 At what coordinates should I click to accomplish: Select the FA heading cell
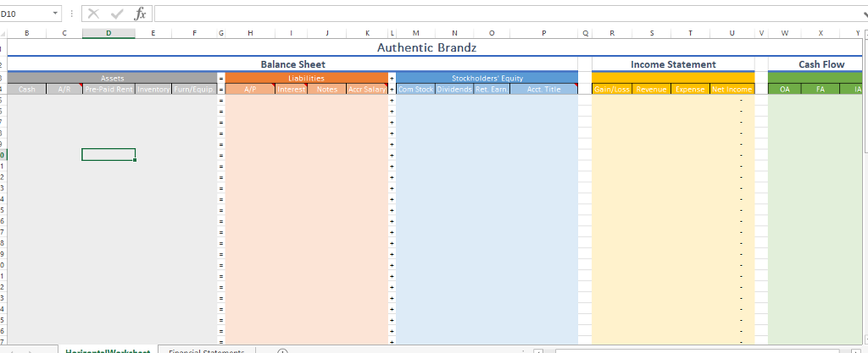pos(821,89)
